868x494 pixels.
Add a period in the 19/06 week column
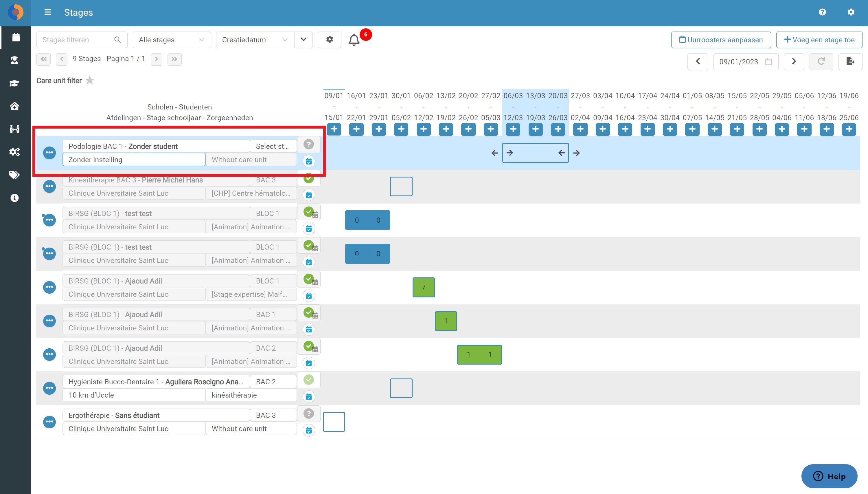849,129
